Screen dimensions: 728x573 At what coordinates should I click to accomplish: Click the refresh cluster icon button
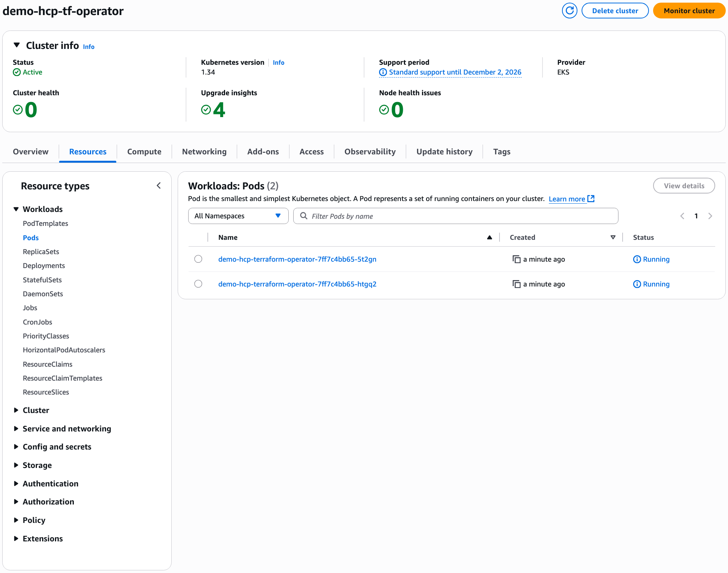point(569,11)
